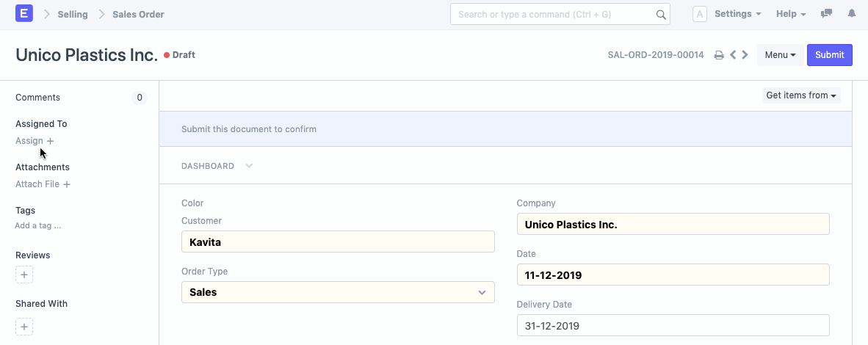Image resolution: width=868 pixels, height=345 pixels.
Task: Go to next document arrow
Action: (x=745, y=55)
